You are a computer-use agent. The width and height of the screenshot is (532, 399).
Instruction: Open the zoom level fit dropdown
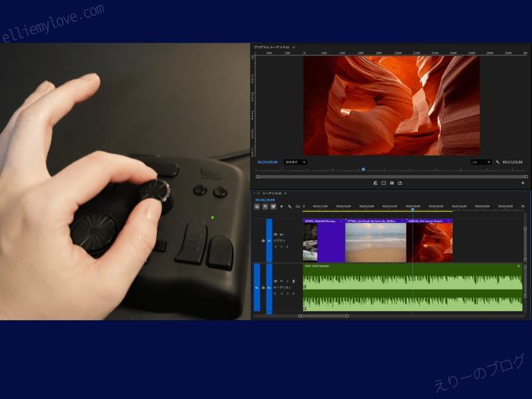(x=295, y=162)
